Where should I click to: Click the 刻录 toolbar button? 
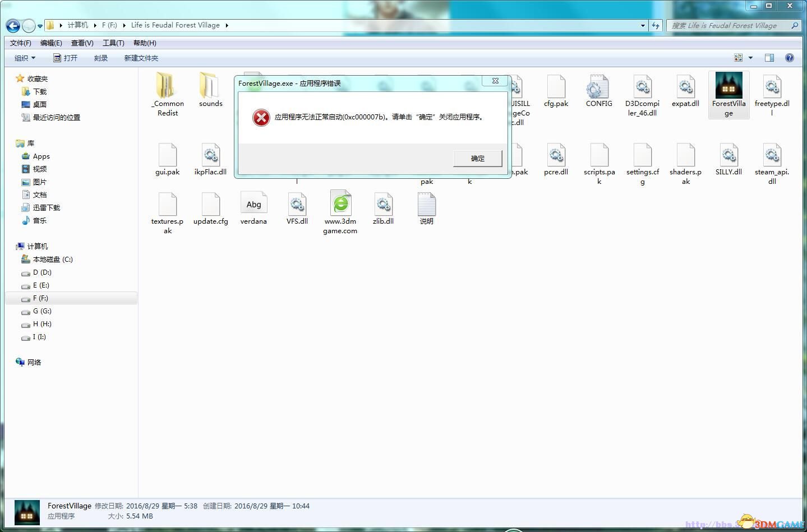point(101,58)
